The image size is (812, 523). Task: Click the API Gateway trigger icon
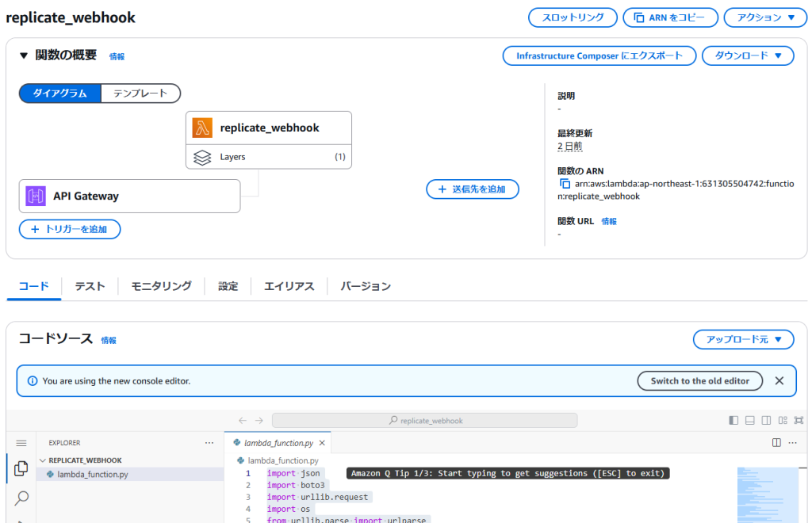pos(36,196)
